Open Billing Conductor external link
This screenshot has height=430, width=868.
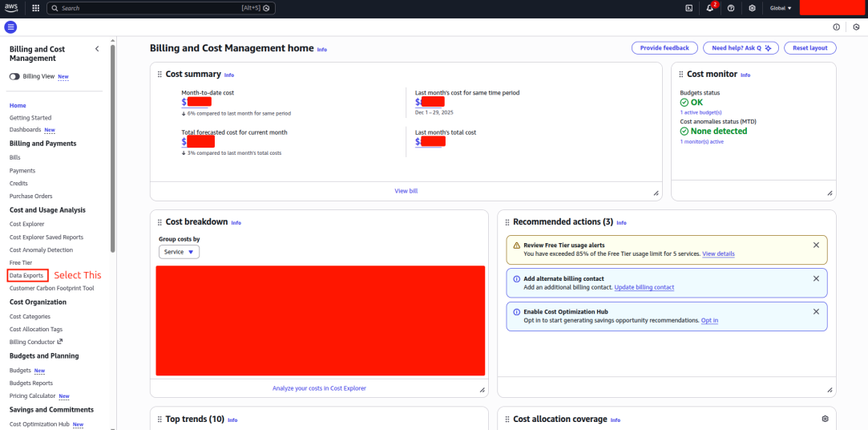point(36,342)
